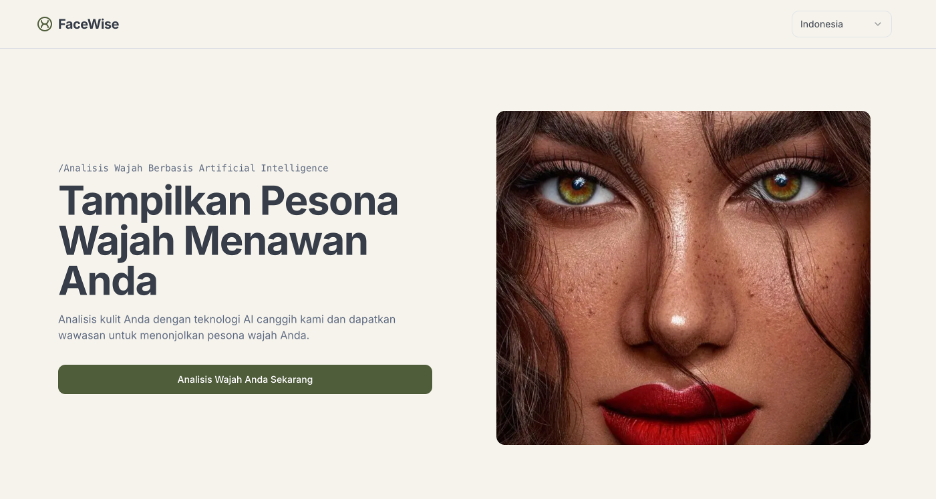Click the "Analisis kulit Anda" description paragraph

point(227,327)
